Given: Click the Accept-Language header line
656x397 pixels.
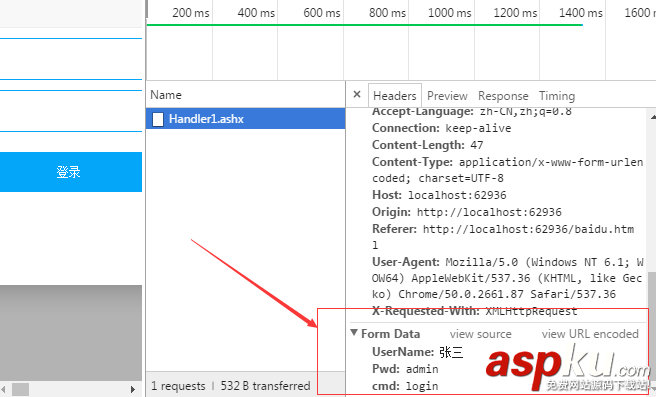Looking at the screenshot, I should point(472,112).
